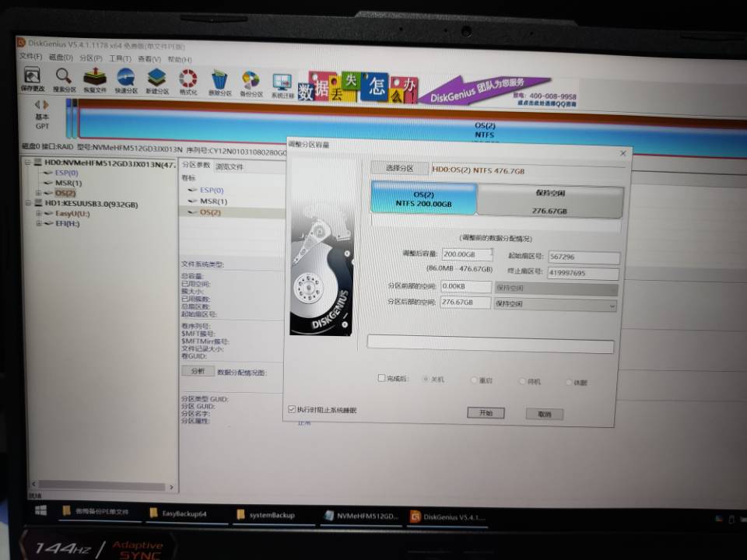Select MSR(1) in the volume label list
Image resolution: width=747 pixels, height=560 pixels.
213,201
